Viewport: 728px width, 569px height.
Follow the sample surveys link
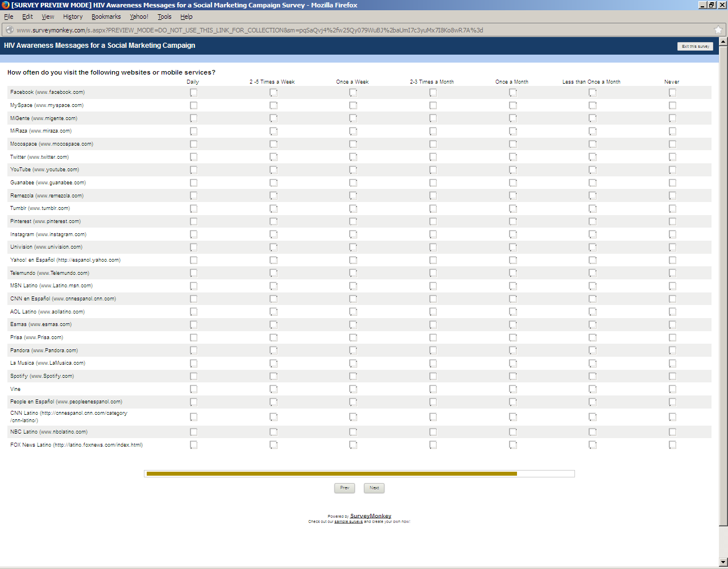coord(349,522)
